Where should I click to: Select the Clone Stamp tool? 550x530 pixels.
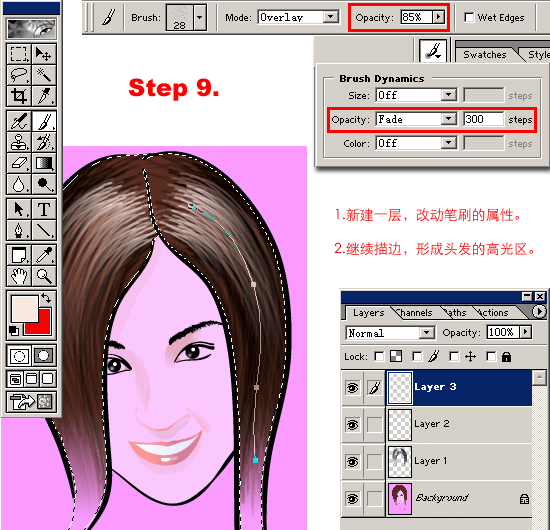(19, 142)
